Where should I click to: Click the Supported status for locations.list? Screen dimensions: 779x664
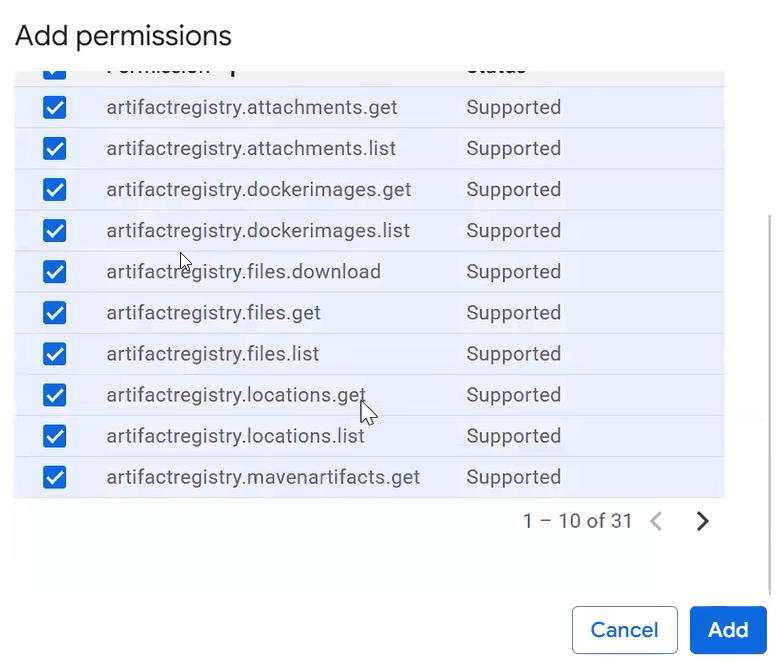pyautogui.click(x=513, y=436)
